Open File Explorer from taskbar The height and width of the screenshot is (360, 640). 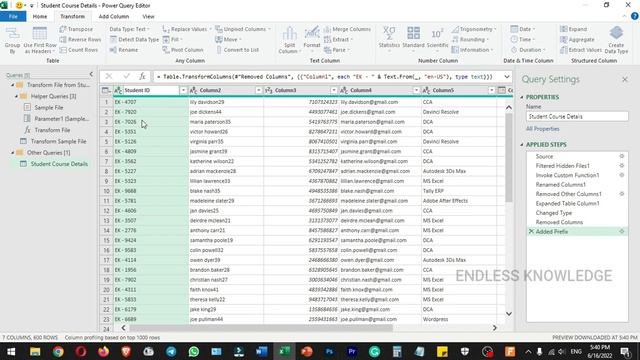(x=35, y=351)
